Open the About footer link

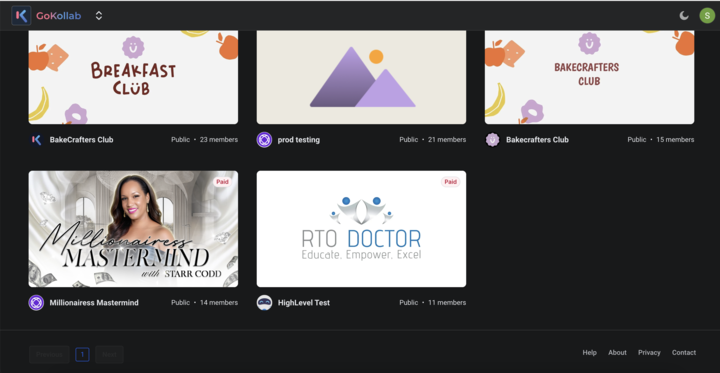click(617, 353)
